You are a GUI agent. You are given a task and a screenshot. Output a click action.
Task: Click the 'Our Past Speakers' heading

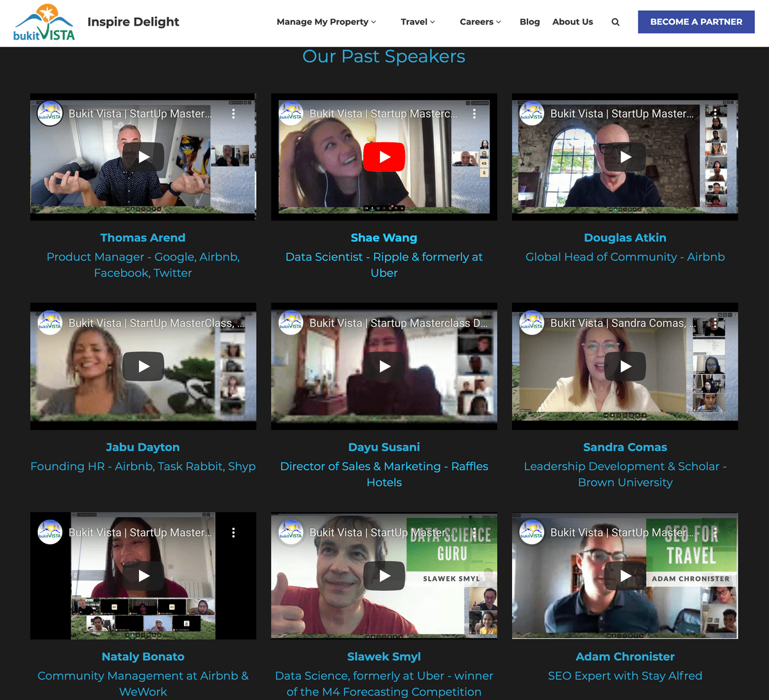[x=384, y=56]
